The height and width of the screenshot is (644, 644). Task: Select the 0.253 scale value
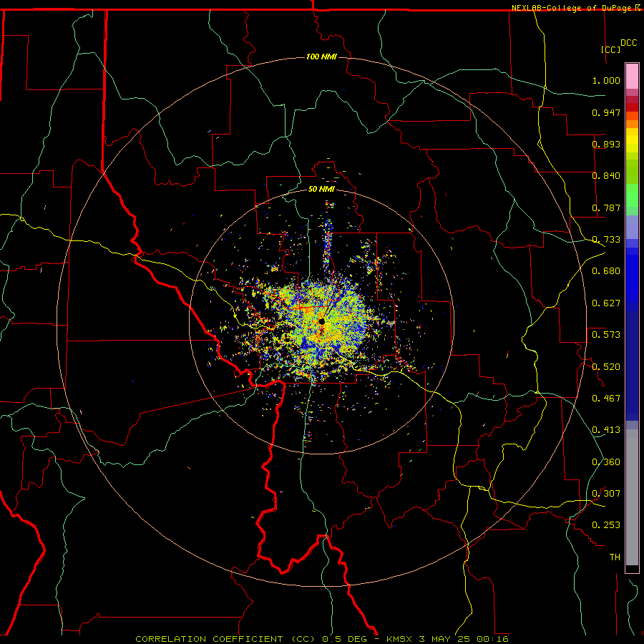click(606, 525)
